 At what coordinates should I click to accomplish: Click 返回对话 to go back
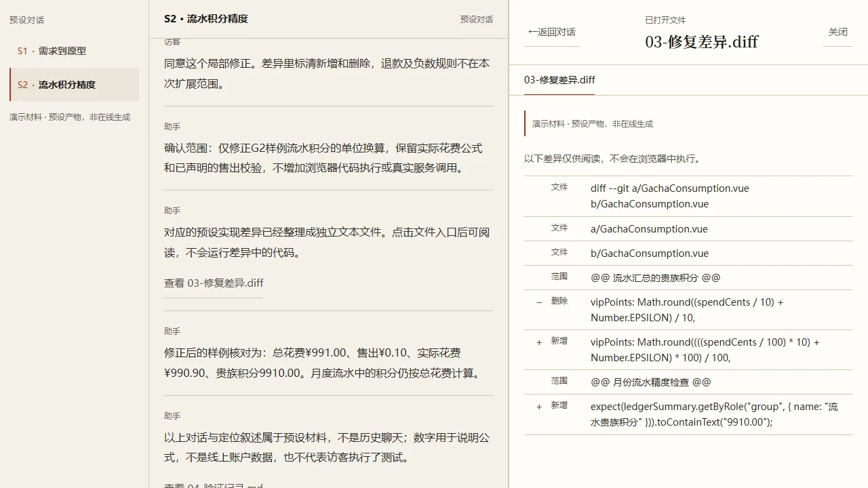552,32
